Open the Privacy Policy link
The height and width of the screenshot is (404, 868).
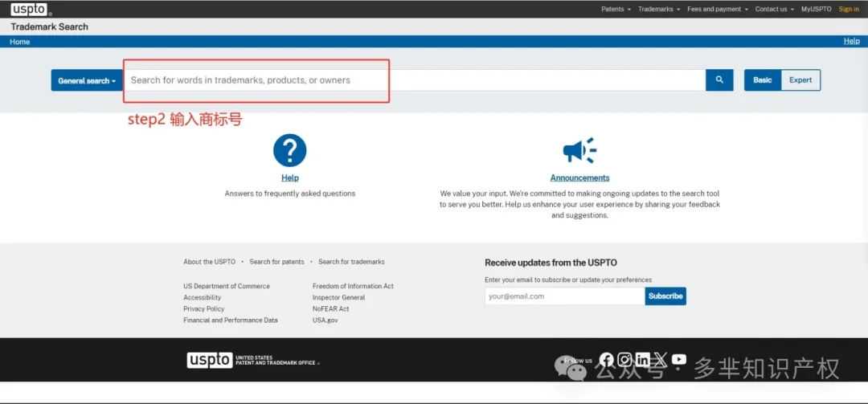coord(203,308)
